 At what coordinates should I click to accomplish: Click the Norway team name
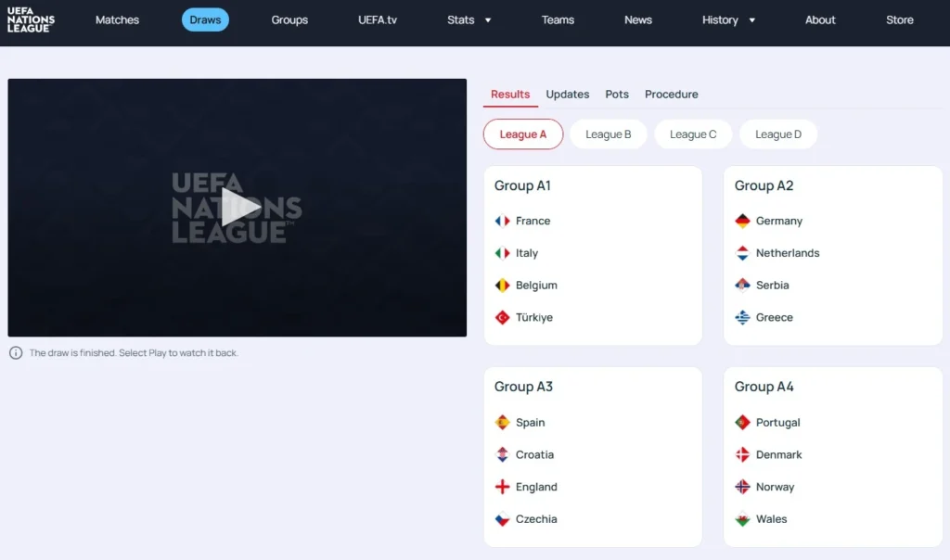coord(775,487)
